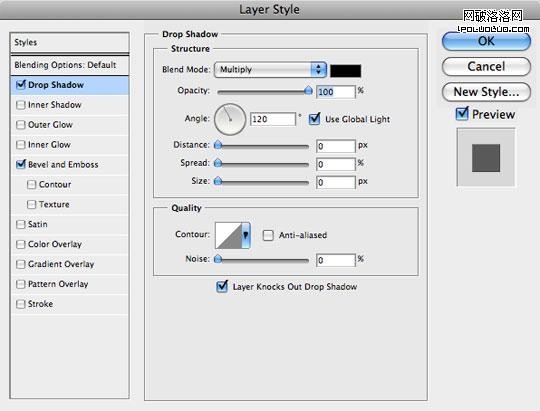Click the gray style preview thumbnail
This screenshot has width=540, height=411.
pyautogui.click(x=486, y=157)
